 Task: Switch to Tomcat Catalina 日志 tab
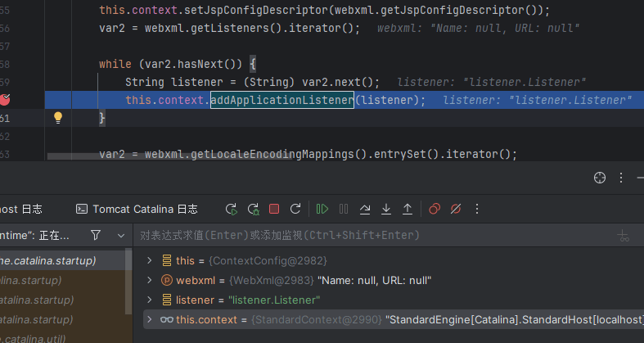tap(136, 210)
